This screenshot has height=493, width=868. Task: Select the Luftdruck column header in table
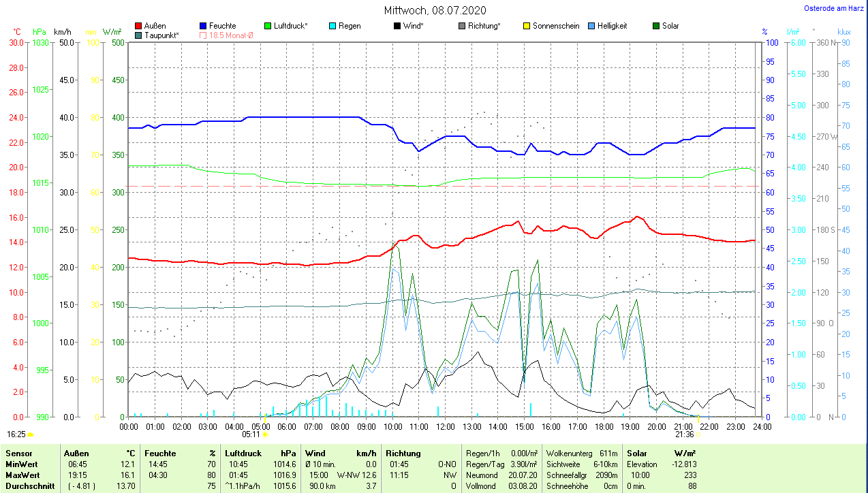coord(243,453)
